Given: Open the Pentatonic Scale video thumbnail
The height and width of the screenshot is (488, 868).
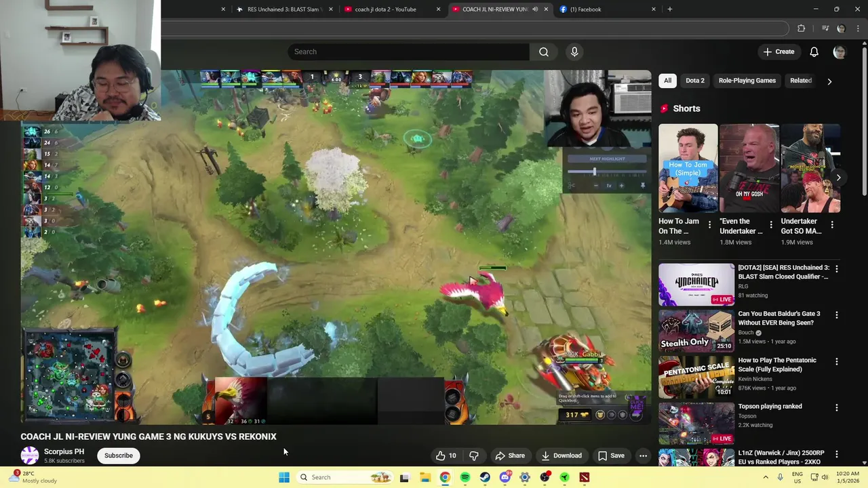Looking at the screenshot, I should point(696,377).
